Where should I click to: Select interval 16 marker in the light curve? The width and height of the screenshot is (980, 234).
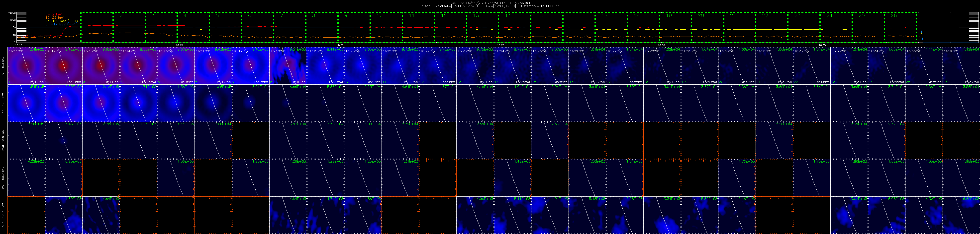[x=573, y=16]
